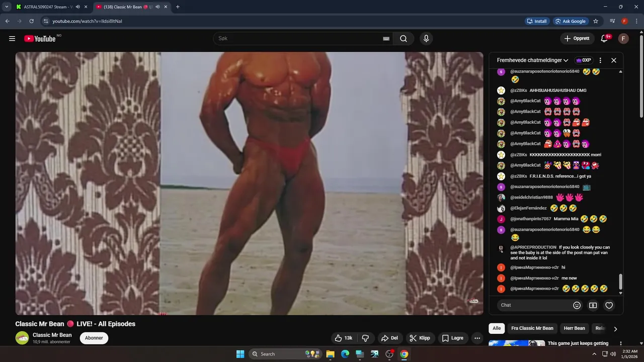Mute the ASTRAL5090247 Stream tab audio
Image resolution: width=644 pixels, height=362 pixels.
(x=77, y=7)
